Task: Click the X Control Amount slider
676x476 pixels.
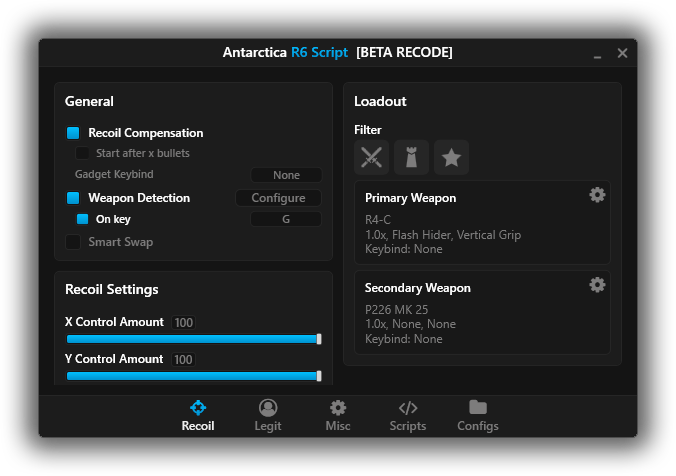Action: click(193, 339)
